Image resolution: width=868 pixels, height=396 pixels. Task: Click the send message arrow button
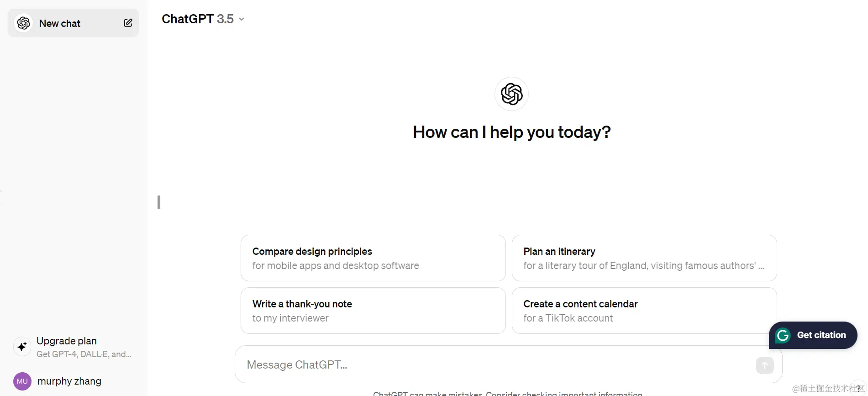click(765, 365)
